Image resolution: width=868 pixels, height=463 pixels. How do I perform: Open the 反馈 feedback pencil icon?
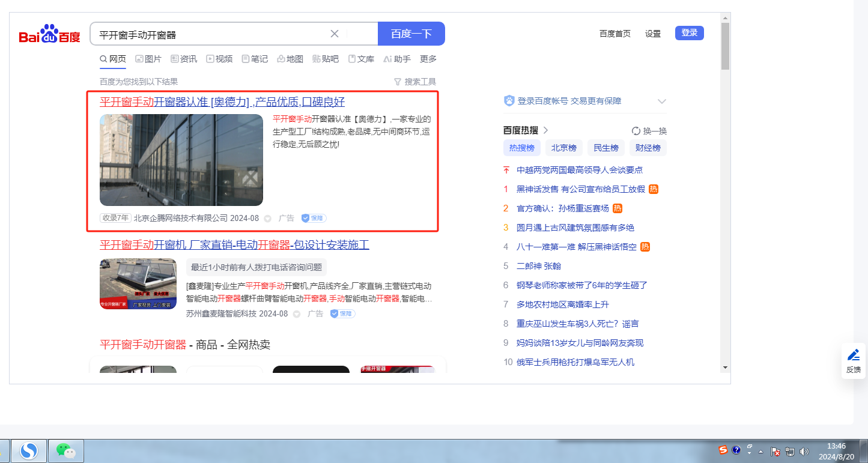pyautogui.click(x=854, y=356)
